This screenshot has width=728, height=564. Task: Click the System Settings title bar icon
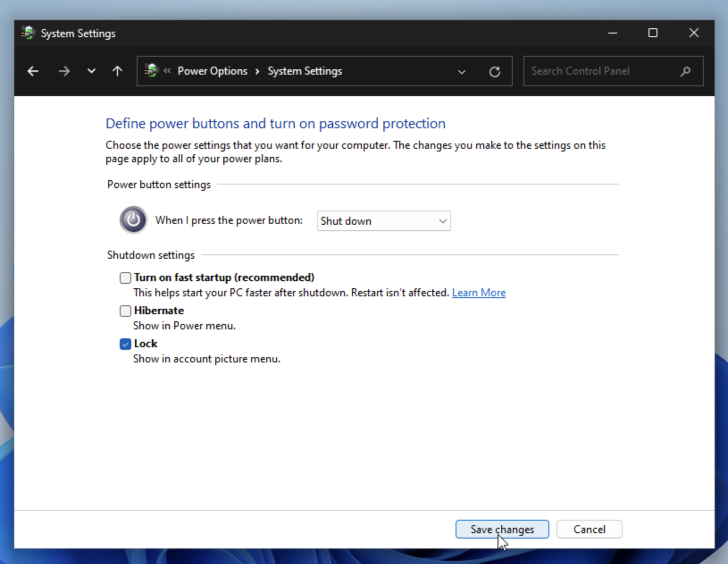pyautogui.click(x=28, y=33)
